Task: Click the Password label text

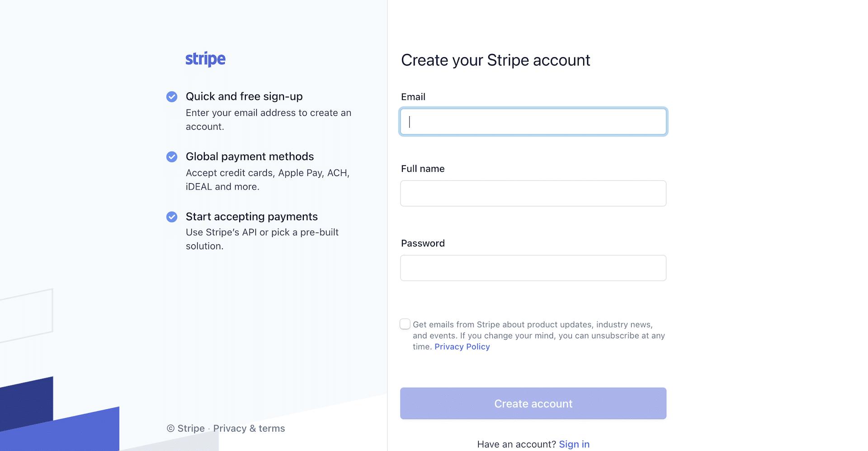Action: pos(423,243)
